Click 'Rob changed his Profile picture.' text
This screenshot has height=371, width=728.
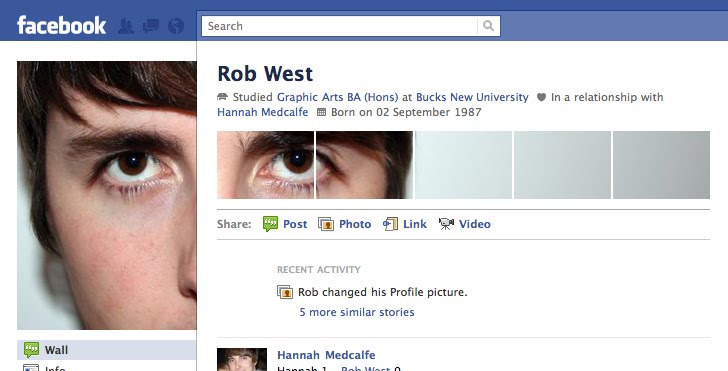pos(383,292)
